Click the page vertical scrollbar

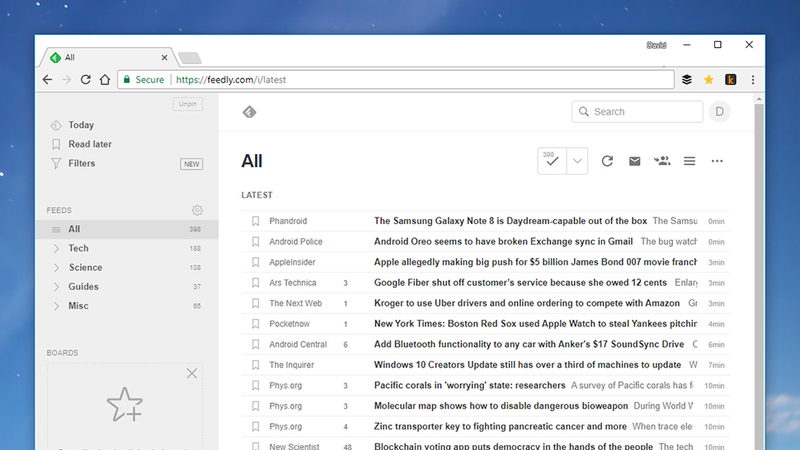coord(759,276)
